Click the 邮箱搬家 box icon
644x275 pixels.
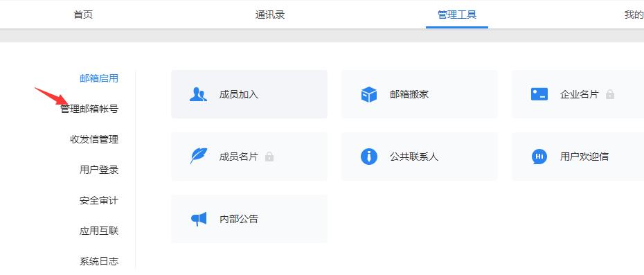[x=369, y=94]
